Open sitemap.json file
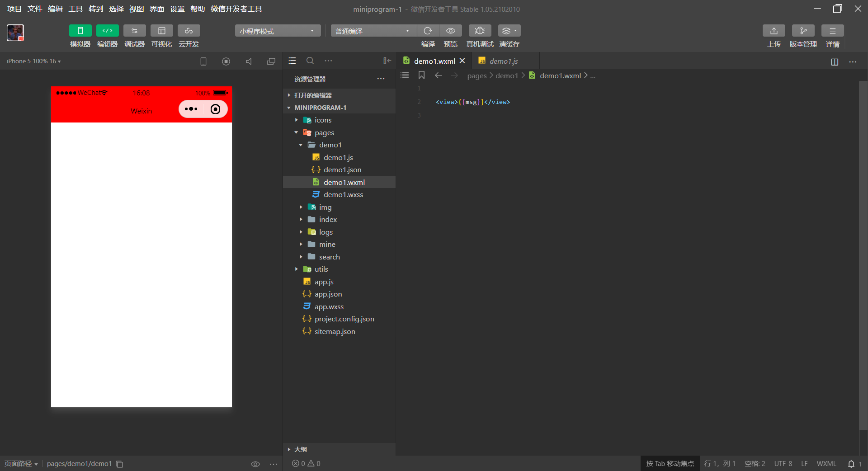868x471 pixels. [x=339, y=331]
